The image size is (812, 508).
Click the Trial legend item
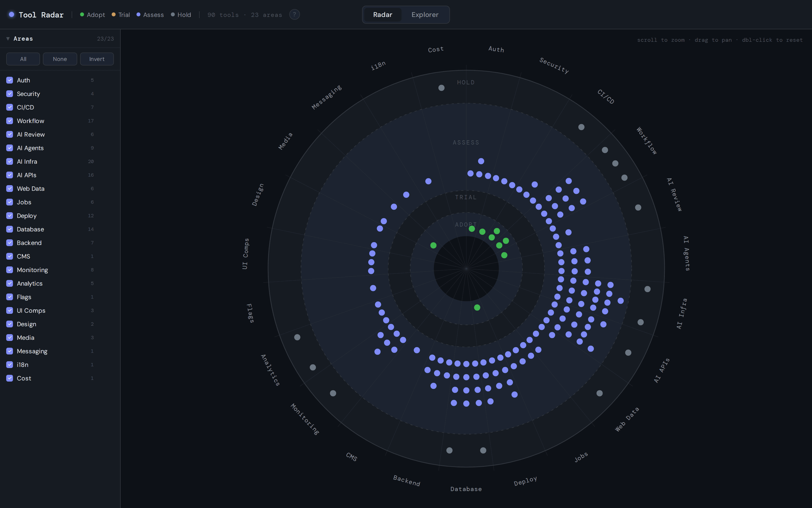[x=120, y=15]
